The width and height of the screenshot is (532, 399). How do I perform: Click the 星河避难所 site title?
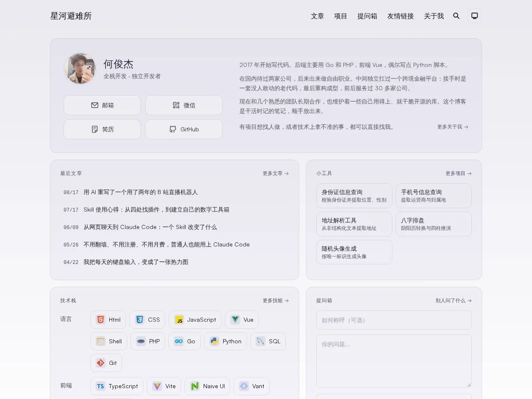(71, 16)
